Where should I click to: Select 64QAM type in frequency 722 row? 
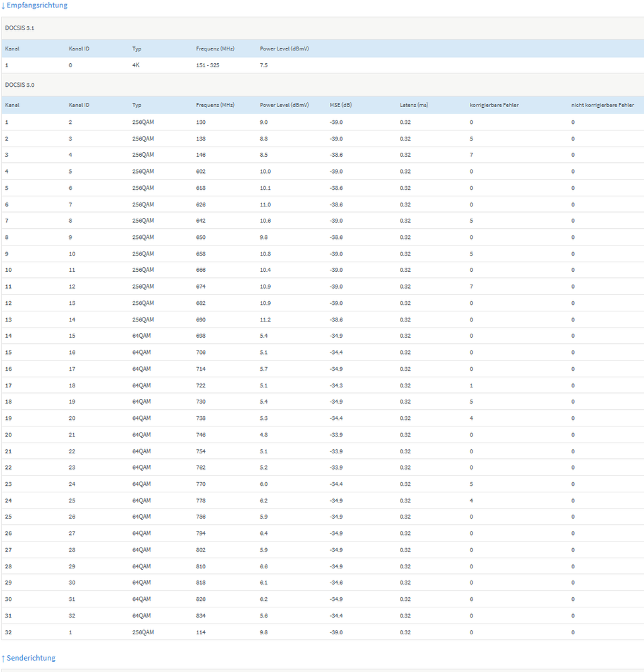[141, 385]
